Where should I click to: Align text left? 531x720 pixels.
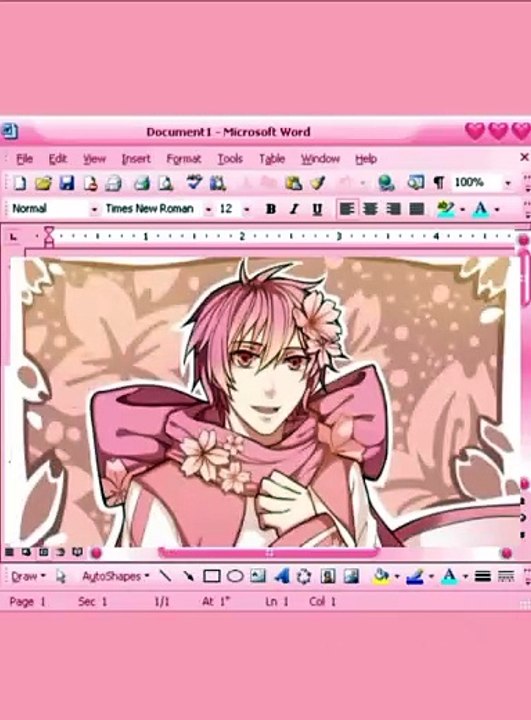click(347, 209)
